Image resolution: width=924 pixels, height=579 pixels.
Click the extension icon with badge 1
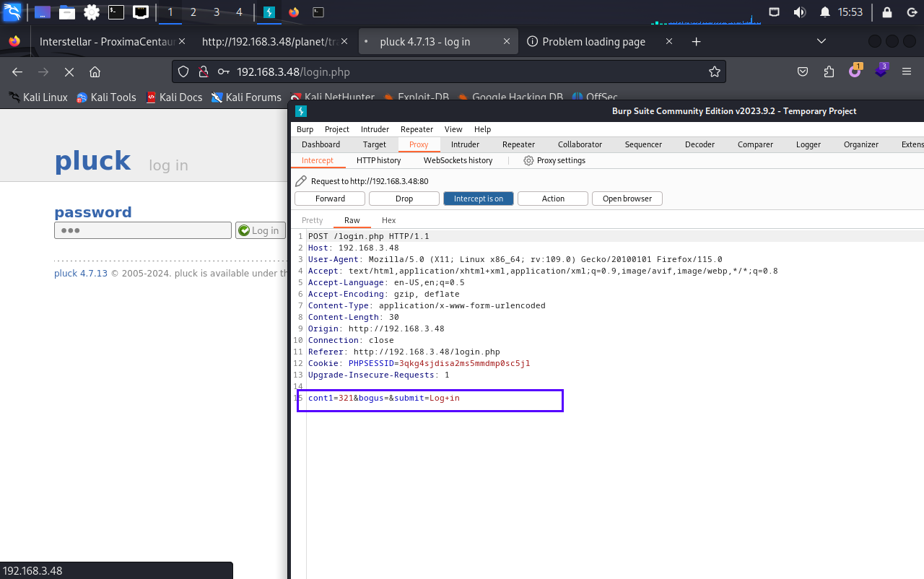855,71
